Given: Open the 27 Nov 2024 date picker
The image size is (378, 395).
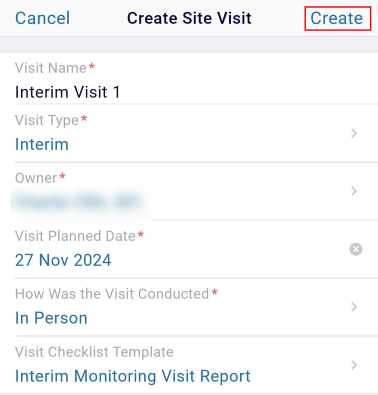Looking at the screenshot, I should (63, 260).
